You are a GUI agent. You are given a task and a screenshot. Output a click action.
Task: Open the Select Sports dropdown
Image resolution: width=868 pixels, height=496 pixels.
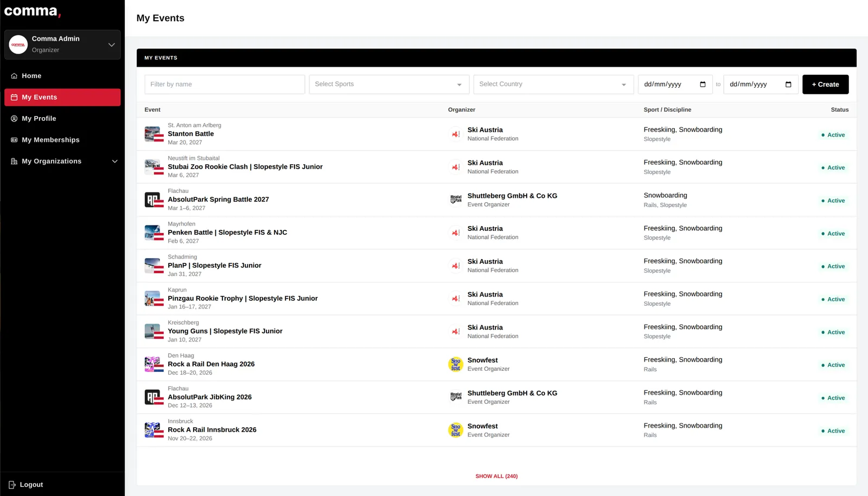point(389,84)
